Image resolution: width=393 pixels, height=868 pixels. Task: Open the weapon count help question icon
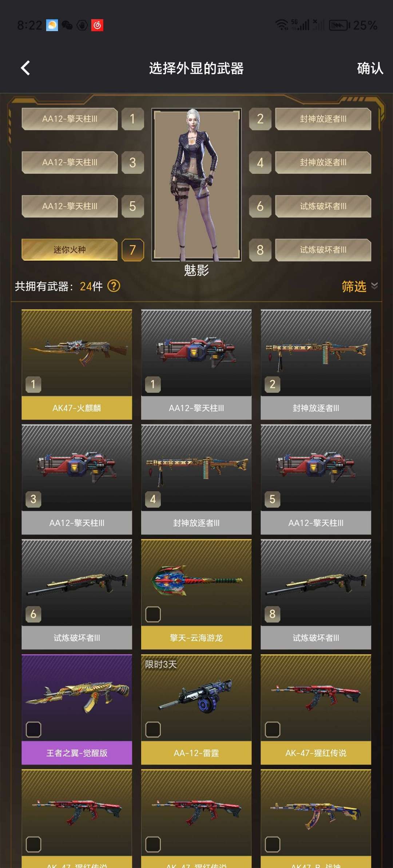[114, 286]
